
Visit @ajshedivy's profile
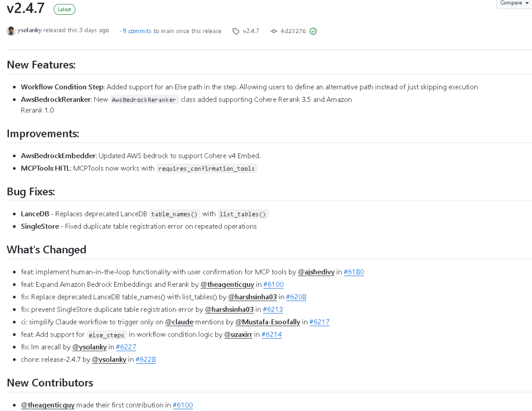316,272
